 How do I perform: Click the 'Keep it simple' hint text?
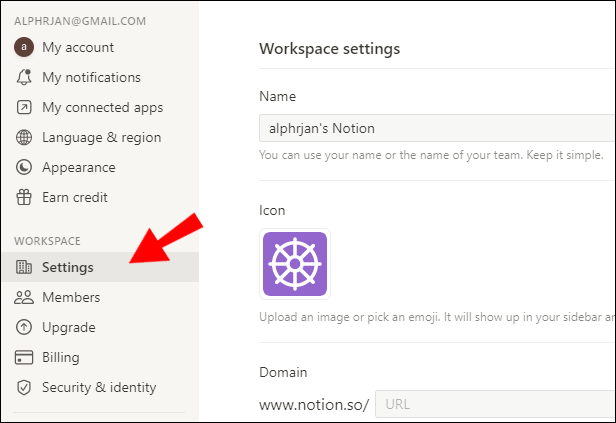(564, 155)
